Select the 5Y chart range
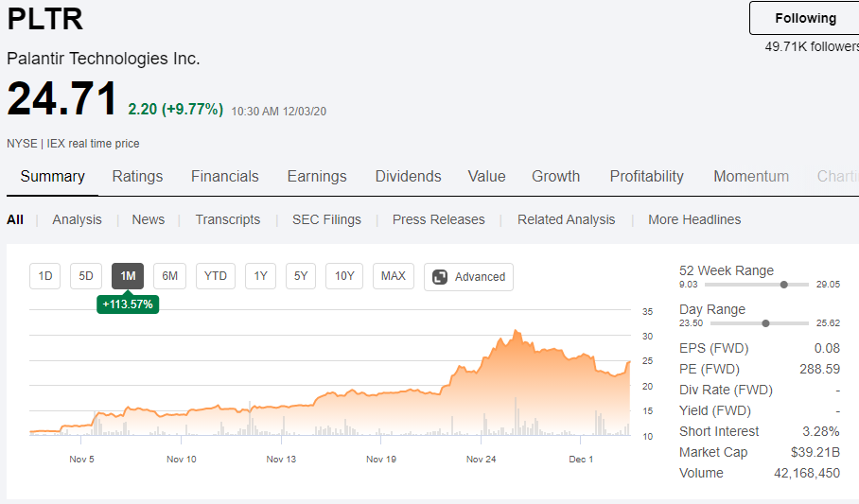Screen dimensions: 859x504 coord(301,276)
